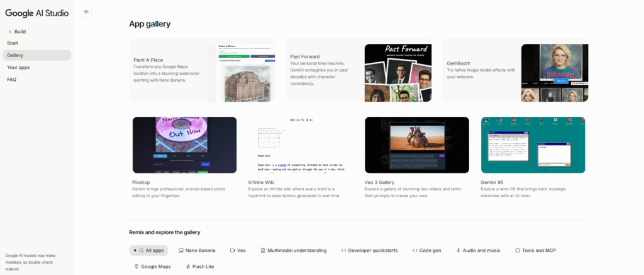Viewport: 644px width, 275px height.
Task: Open the Past Forward app card
Action: [x=358, y=70]
